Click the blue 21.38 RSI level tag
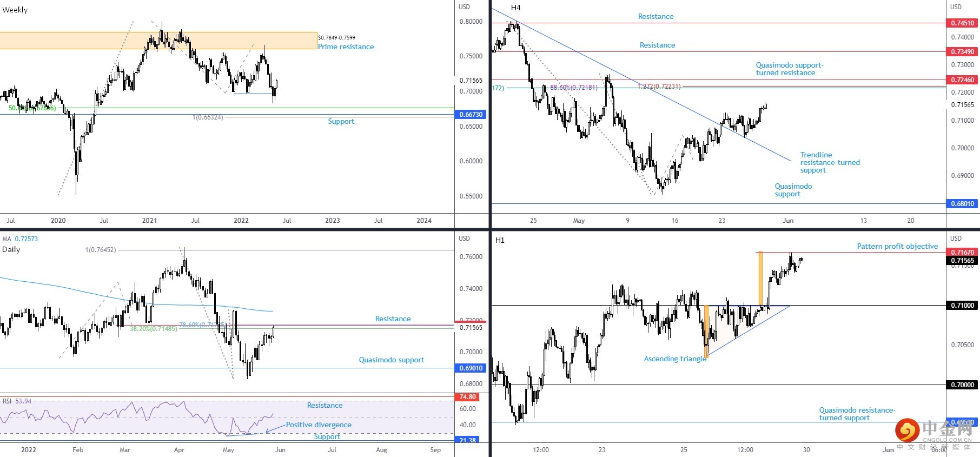 [468, 440]
